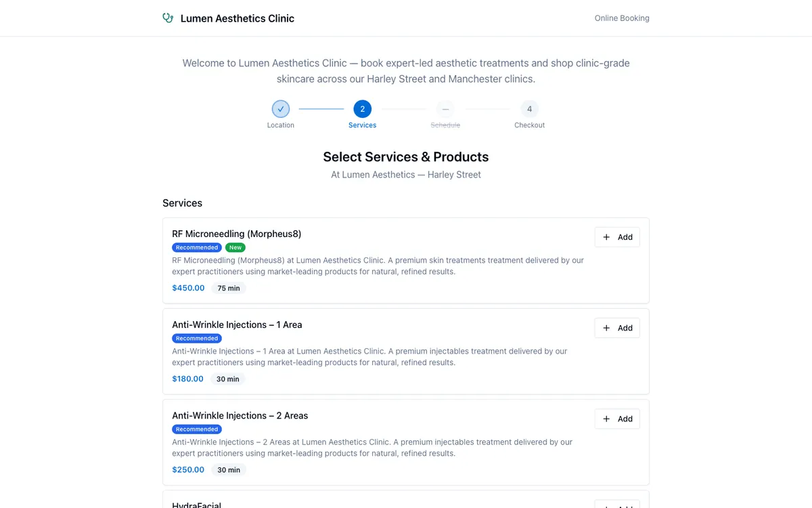Click Recommended badge on 2 Areas injections
Screen dimensions: 812x508
pyautogui.click(x=197, y=429)
